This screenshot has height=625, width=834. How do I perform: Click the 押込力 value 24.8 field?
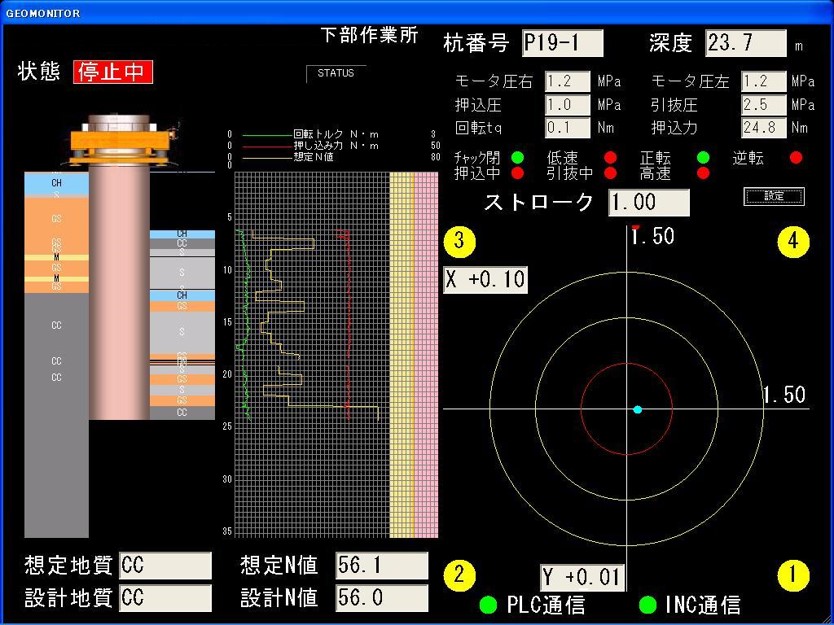[x=763, y=128]
